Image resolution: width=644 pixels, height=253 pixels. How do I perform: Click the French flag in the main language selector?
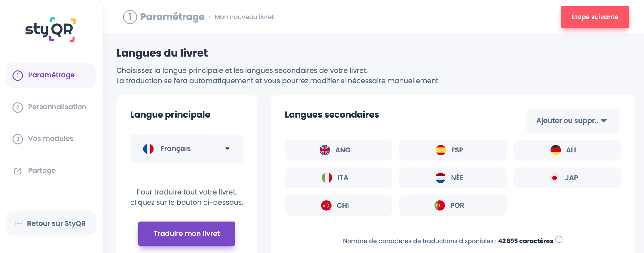148,149
